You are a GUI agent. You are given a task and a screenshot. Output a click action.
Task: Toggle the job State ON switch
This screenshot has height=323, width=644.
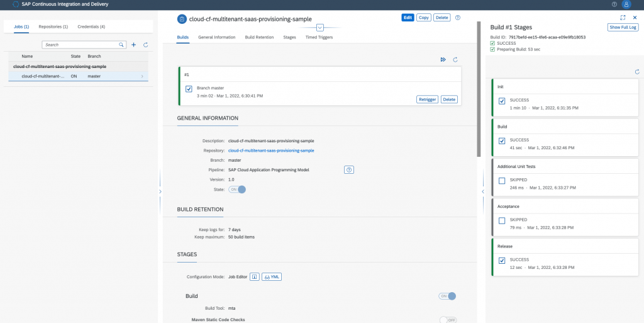pyautogui.click(x=237, y=190)
